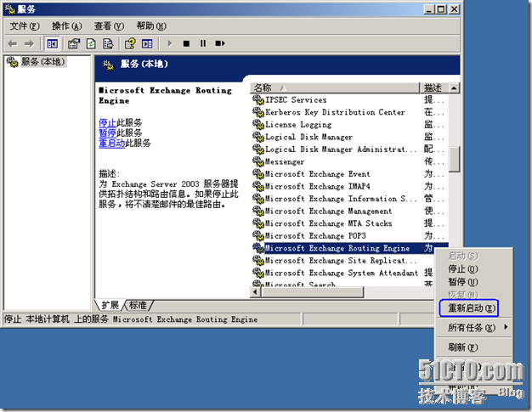Screen dimensions: 532x412
Task: Open 文件(F) menu
Action: [25, 26]
